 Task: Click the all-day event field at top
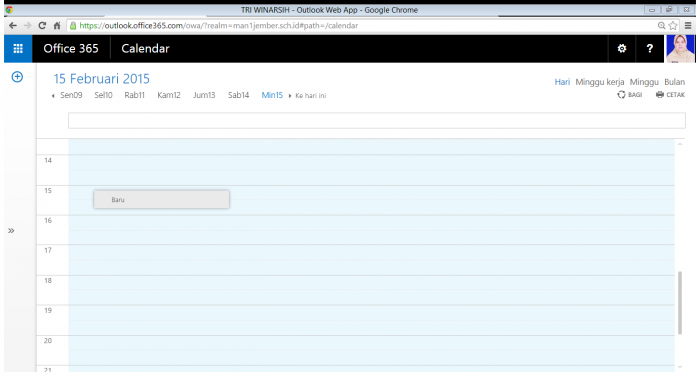click(377, 121)
